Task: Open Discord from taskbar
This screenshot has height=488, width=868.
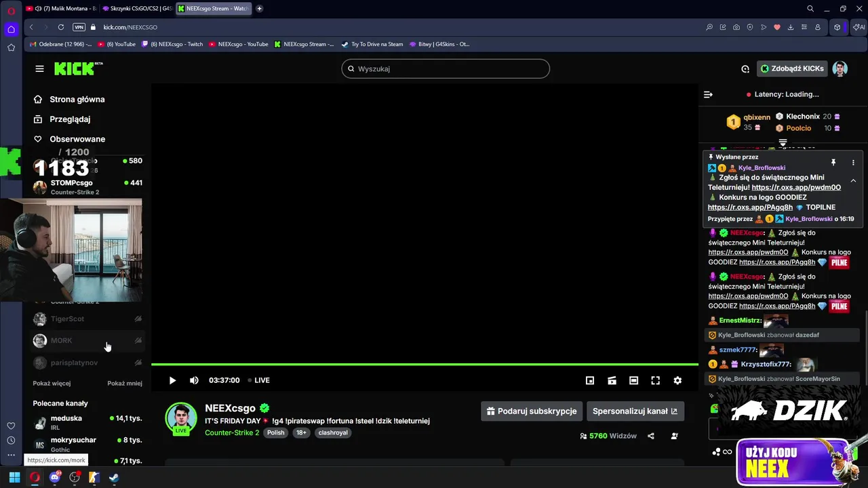Action: (55, 477)
